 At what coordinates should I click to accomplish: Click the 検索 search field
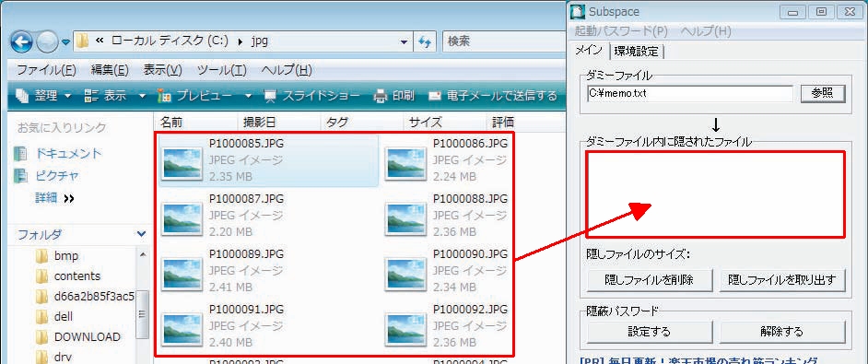coord(504,41)
